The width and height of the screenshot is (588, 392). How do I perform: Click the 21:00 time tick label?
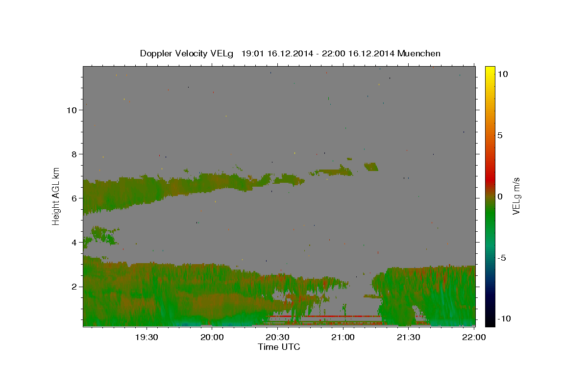click(x=343, y=337)
